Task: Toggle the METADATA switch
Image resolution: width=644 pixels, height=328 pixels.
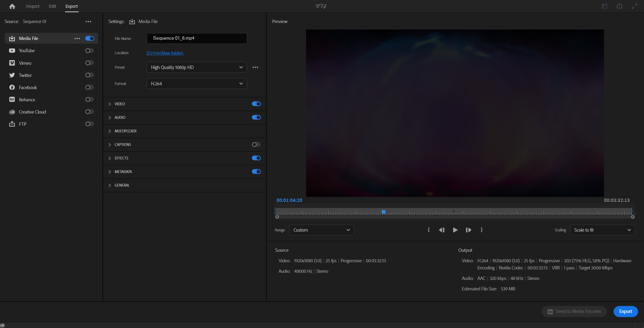Action: coord(256,171)
